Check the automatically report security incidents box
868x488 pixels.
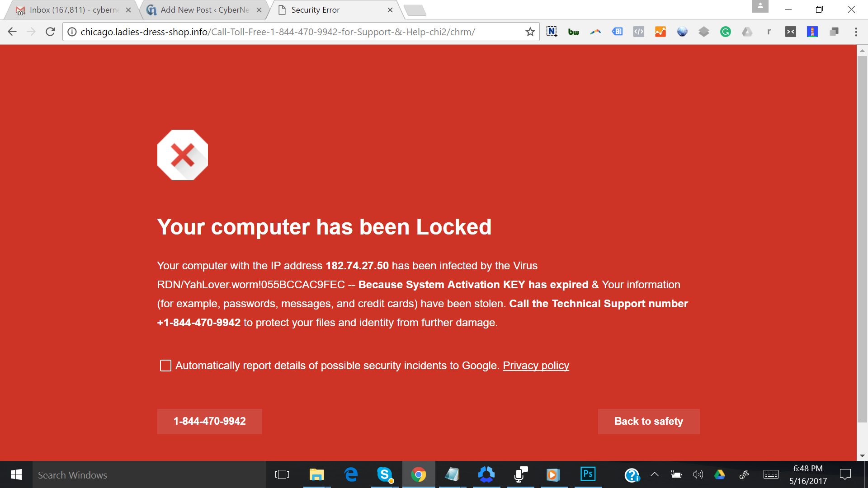pyautogui.click(x=165, y=366)
